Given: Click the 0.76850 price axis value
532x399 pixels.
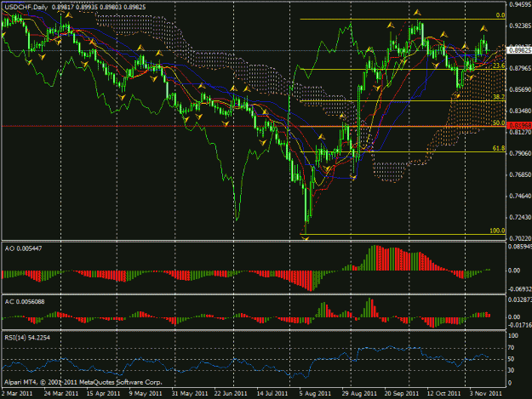Looking at the screenshot, I should pyautogui.click(x=520, y=175).
